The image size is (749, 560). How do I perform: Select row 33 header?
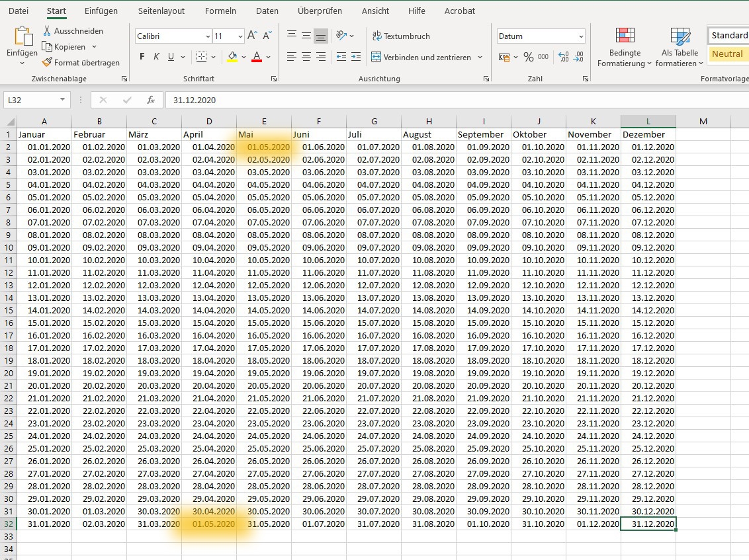[x=9, y=536]
